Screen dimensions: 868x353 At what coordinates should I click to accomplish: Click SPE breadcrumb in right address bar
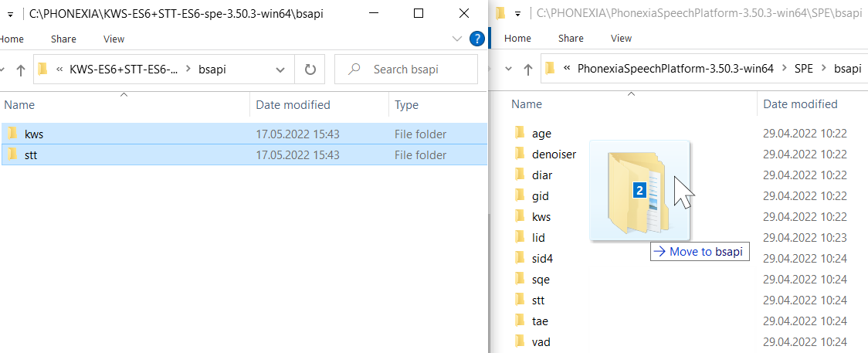pyautogui.click(x=803, y=70)
